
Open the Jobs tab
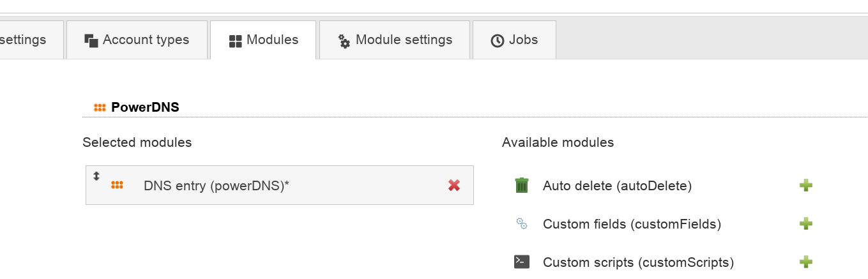click(x=514, y=40)
